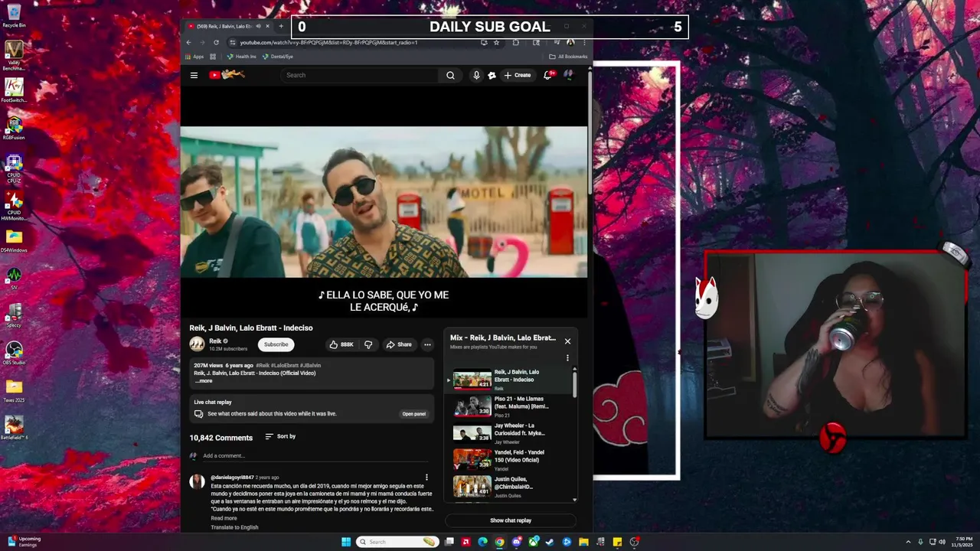Click the Show chat replay button
This screenshot has width=980, height=551.
(511, 520)
